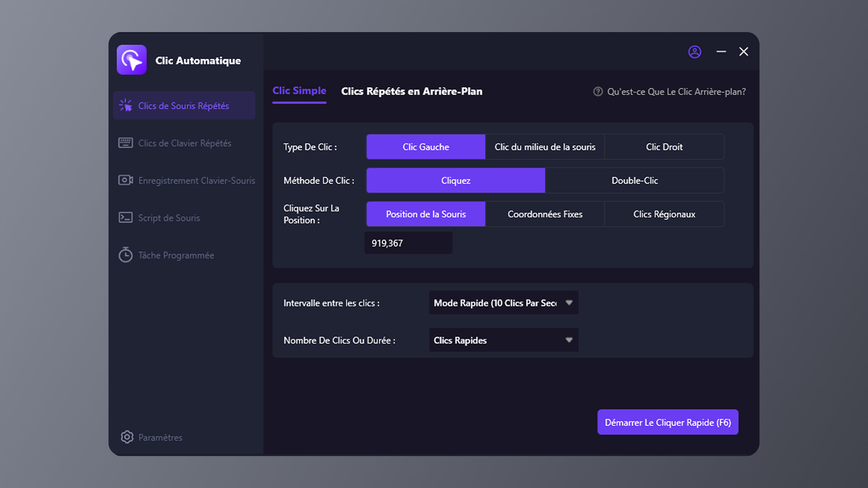Choose Clic du milieu de la souris
The image size is (868, 488).
tap(545, 147)
